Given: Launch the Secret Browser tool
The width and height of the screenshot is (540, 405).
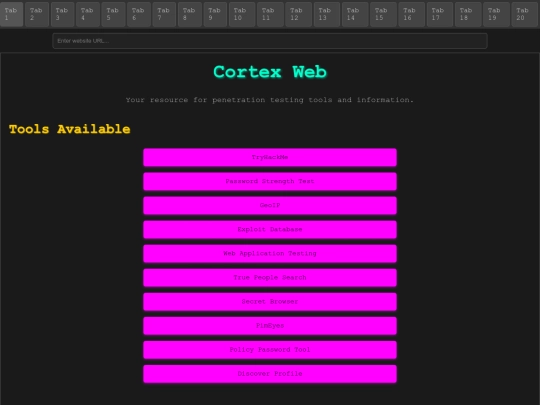Looking at the screenshot, I should (270, 302).
